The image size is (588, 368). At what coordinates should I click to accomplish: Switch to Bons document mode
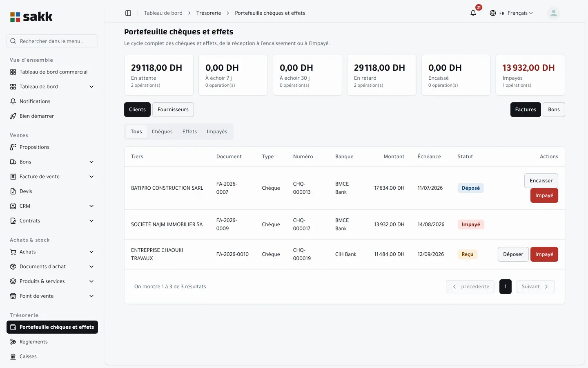coord(554,110)
